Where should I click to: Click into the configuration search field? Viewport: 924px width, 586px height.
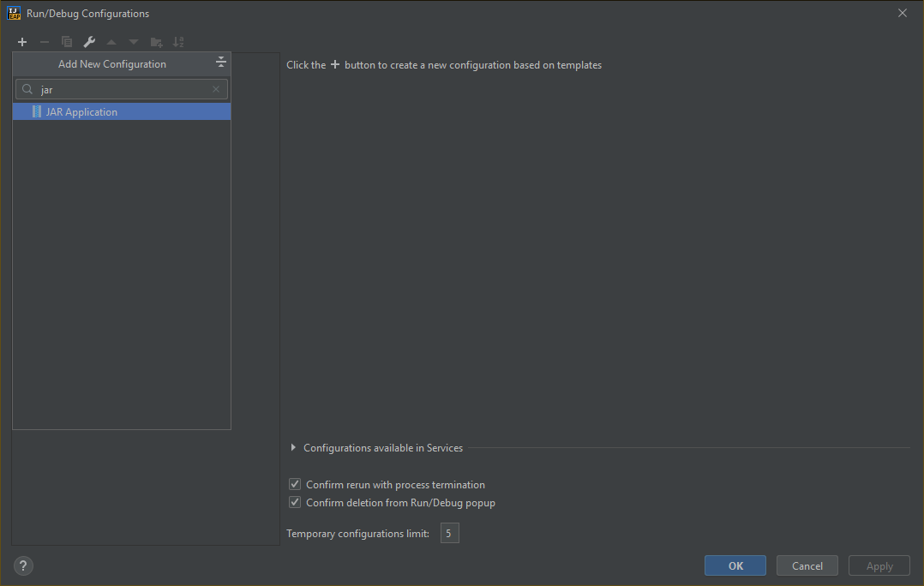tap(124, 89)
